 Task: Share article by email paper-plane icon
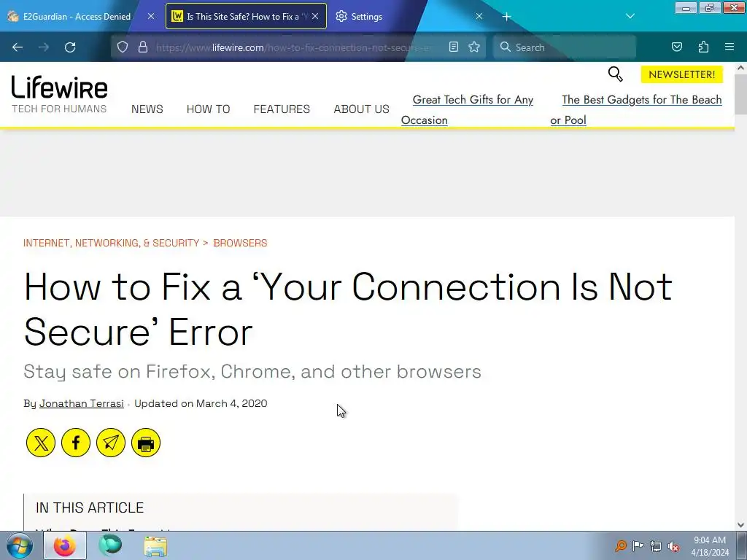pyautogui.click(x=111, y=443)
